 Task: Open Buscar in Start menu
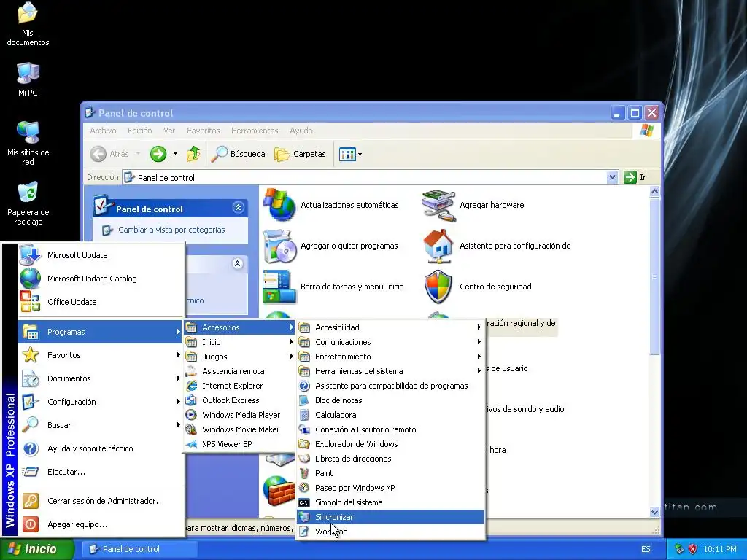(x=101, y=425)
